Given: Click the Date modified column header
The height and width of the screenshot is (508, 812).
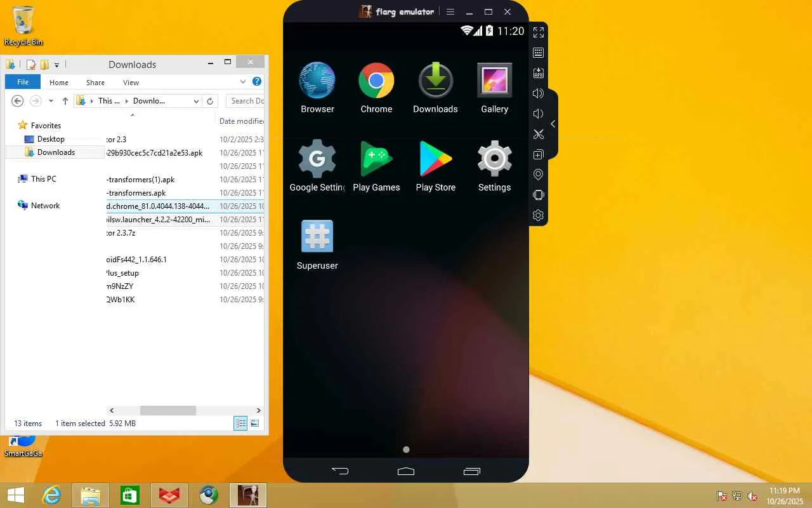Looking at the screenshot, I should tap(241, 121).
